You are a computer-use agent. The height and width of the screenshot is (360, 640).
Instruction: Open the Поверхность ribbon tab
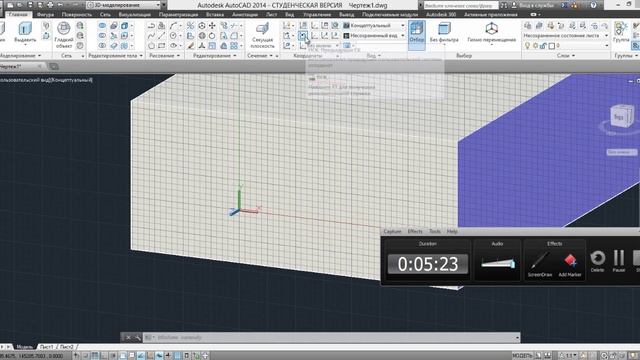pyautogui.click(x=77, y=14)
